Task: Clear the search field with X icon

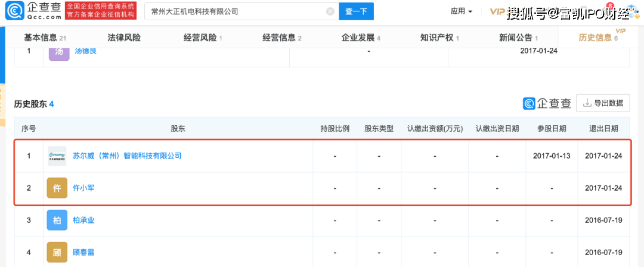Action: coord(330,11)
